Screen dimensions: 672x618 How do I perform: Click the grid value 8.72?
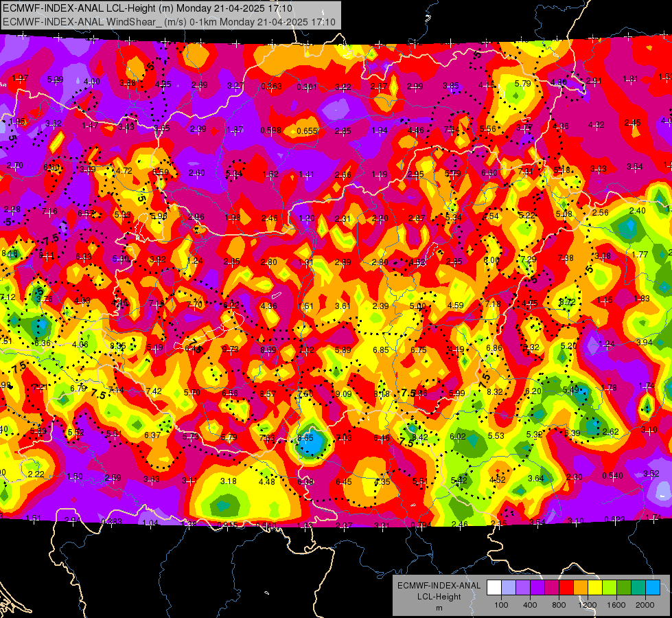coord(567,302)
